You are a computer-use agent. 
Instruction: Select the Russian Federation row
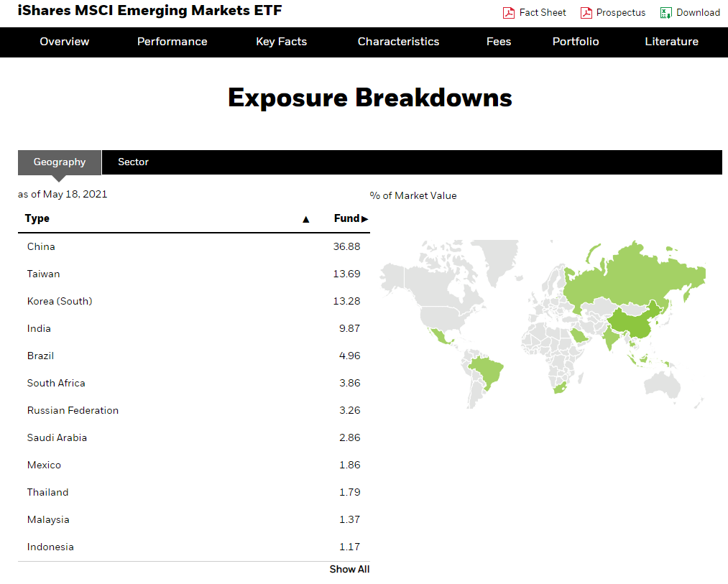[x=193, y=411]
